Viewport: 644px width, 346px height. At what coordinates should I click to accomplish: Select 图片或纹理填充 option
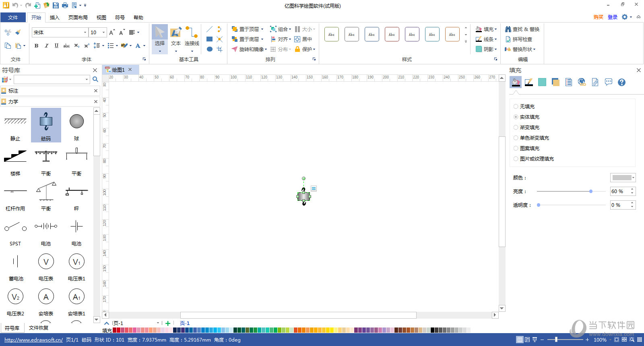pos(533,159)
